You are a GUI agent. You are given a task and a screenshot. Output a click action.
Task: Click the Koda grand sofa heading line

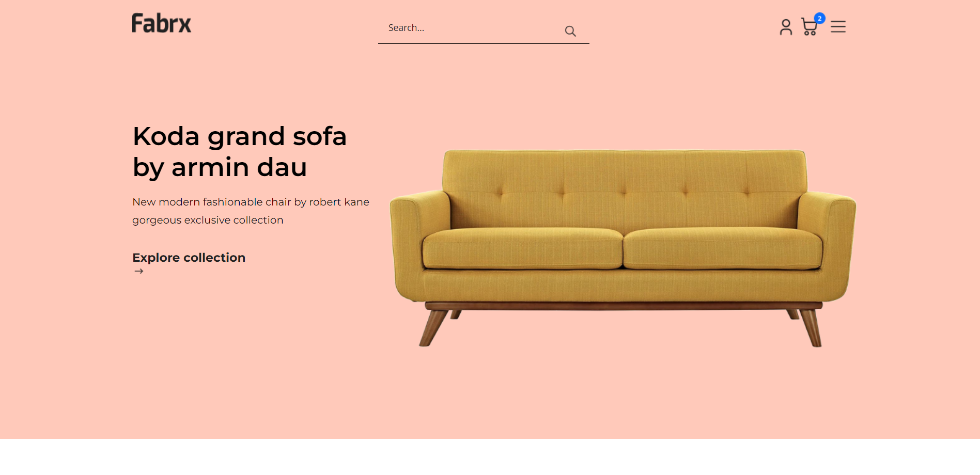pos(239,137)
